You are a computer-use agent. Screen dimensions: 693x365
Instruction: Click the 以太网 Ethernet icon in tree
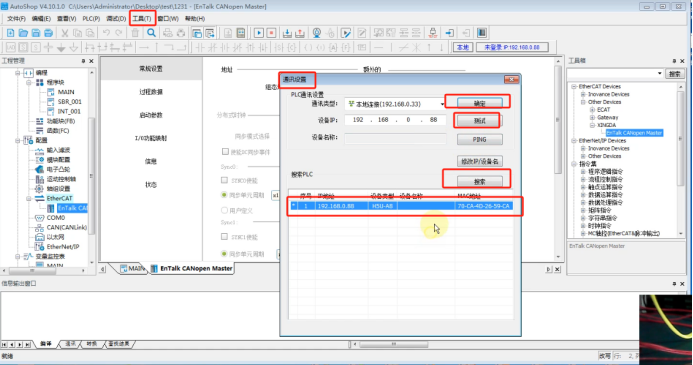pyautogui.click(x=39, y=237)
